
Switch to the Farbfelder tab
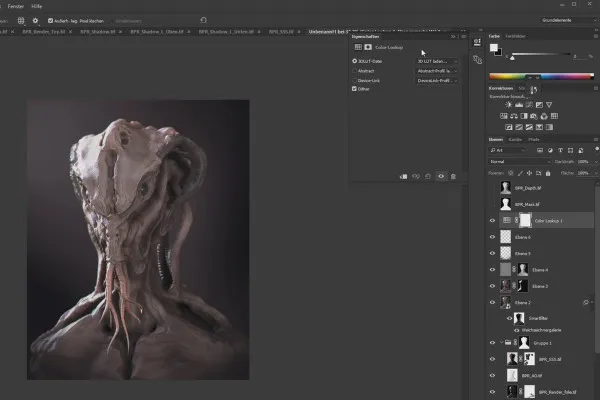click(x=515, y=36)
